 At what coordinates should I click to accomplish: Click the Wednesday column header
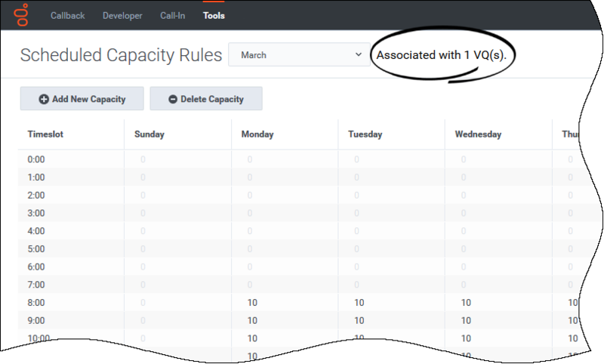478,134
